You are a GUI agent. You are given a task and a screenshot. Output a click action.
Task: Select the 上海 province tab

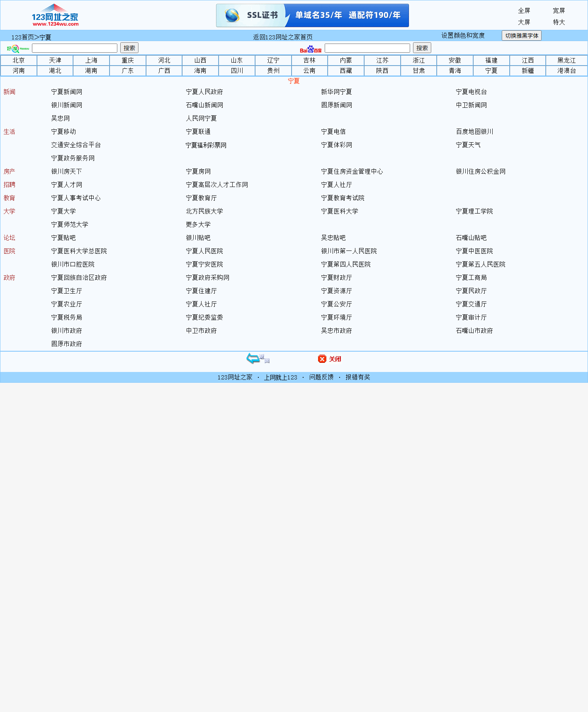point(91,61)
